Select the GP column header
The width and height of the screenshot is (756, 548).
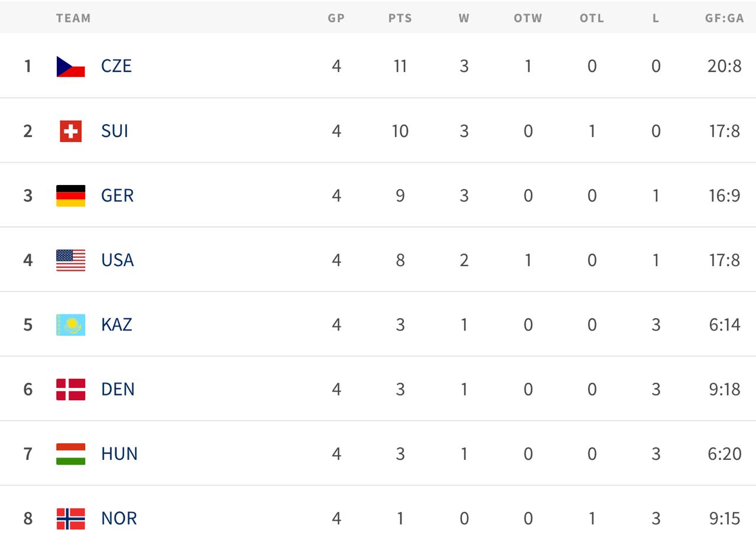click(x=336, y=18)
